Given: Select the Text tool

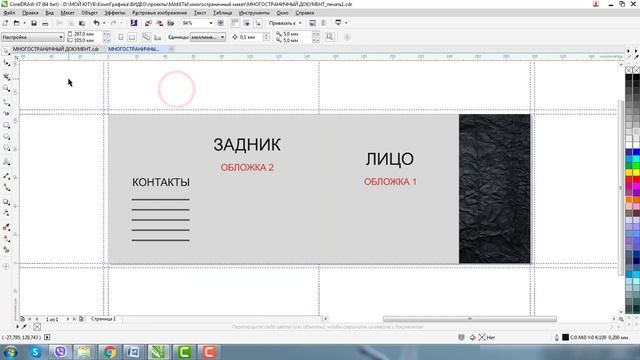Looking at the screenshot, I should [6, 162].
